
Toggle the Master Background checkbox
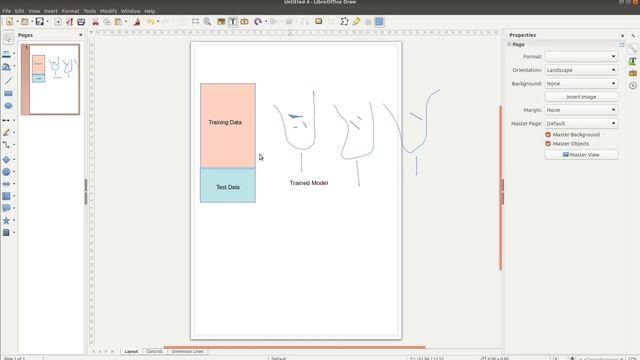548,135
